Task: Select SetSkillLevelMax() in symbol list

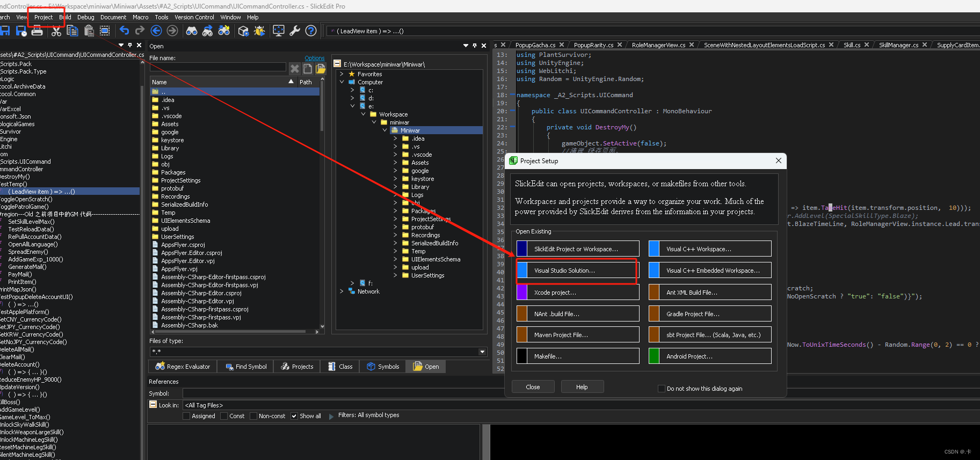Action: click(x=31, y=222)
